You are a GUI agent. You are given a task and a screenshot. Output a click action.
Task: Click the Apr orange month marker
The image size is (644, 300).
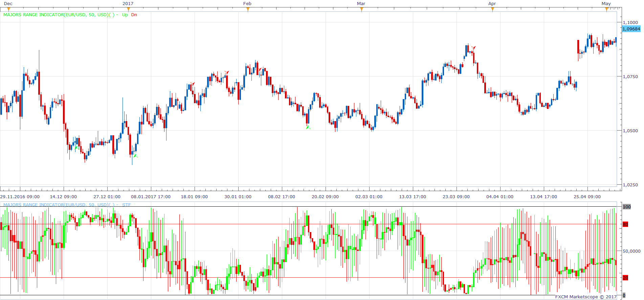point(492,9)
